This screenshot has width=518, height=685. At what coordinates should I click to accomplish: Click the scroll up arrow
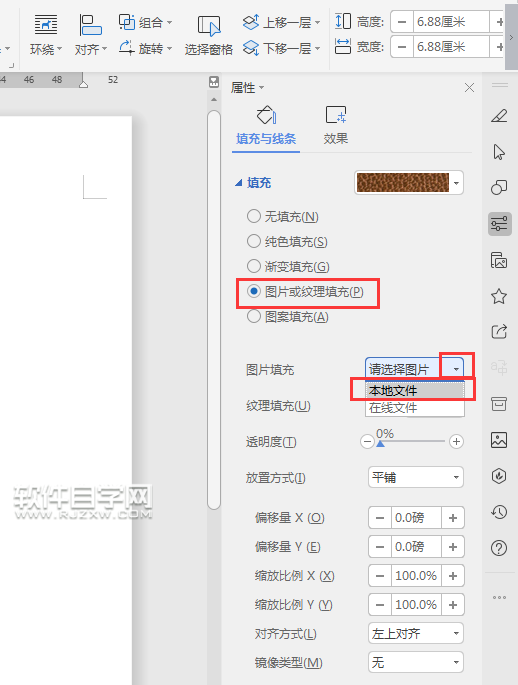214,100
